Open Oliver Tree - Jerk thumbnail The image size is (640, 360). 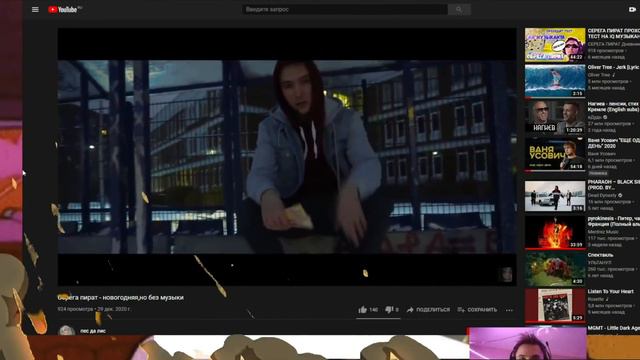click(555, 81)
